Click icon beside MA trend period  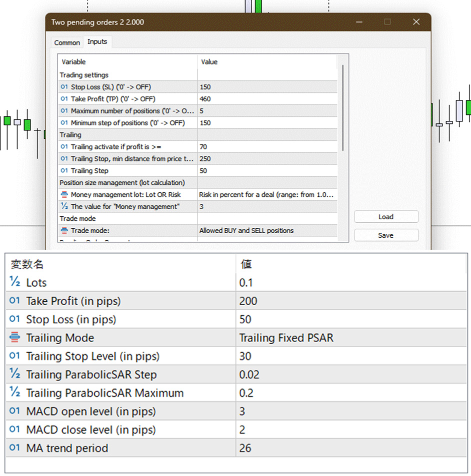(x=14, y=448)
